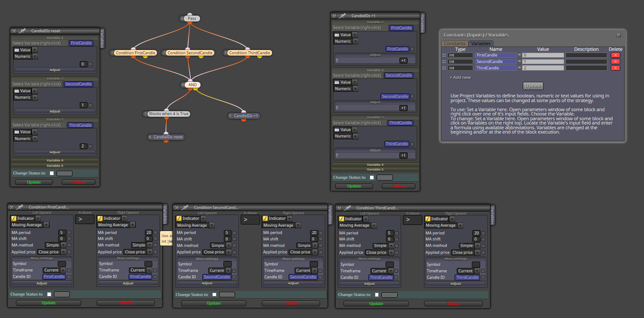Open the Variables tab
This screenshot has height=318, width=644.
481,44
